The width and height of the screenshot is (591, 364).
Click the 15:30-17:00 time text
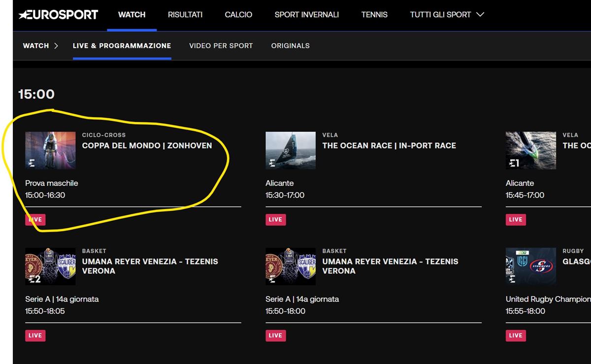[x=285, y=195]
